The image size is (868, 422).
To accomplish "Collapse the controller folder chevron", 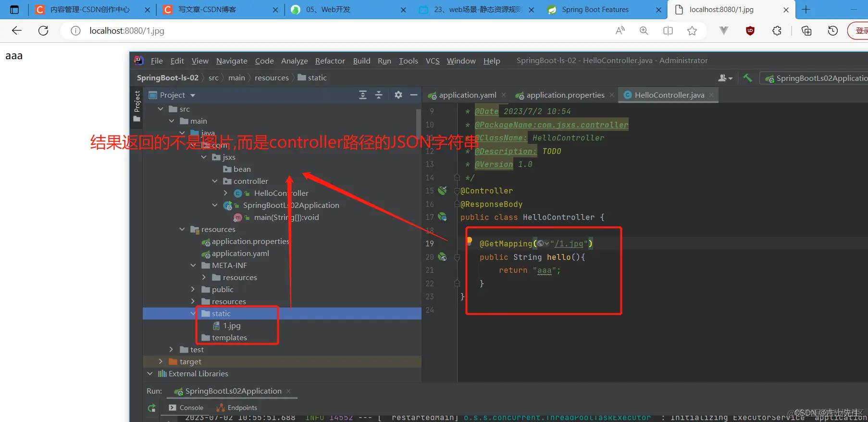I will pos(215,181).
